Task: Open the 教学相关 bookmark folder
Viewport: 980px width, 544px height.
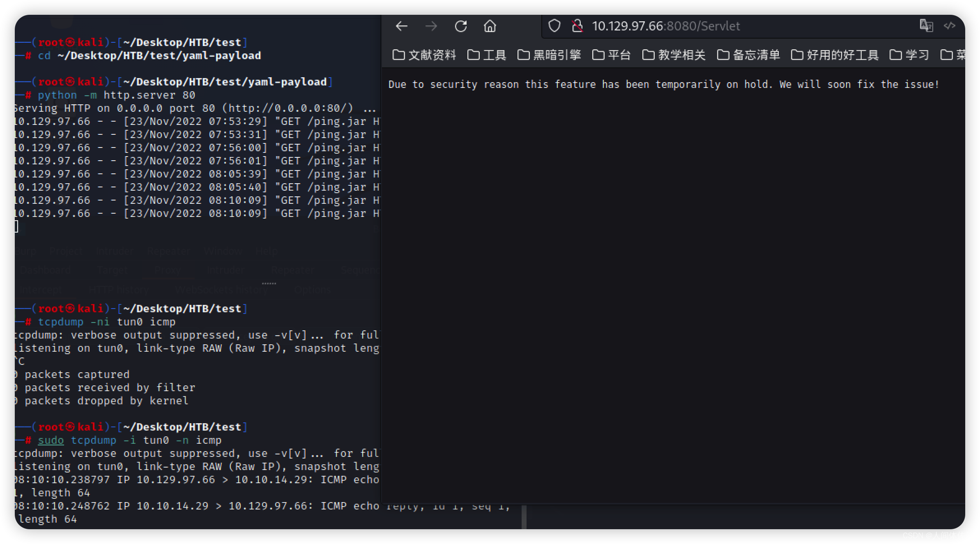Action: pos(674,55)
